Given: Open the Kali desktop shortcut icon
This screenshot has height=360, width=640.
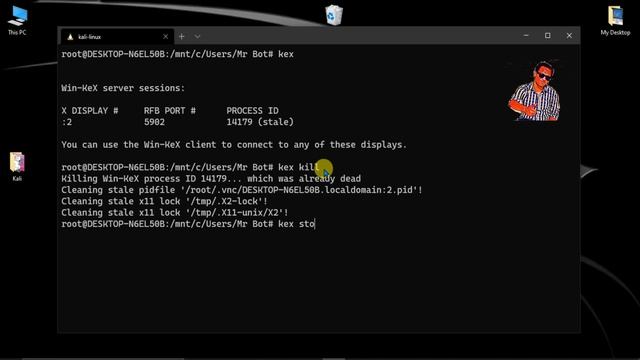Looking at the screenshot, I should pyautogui.click(x=17, y=167).
